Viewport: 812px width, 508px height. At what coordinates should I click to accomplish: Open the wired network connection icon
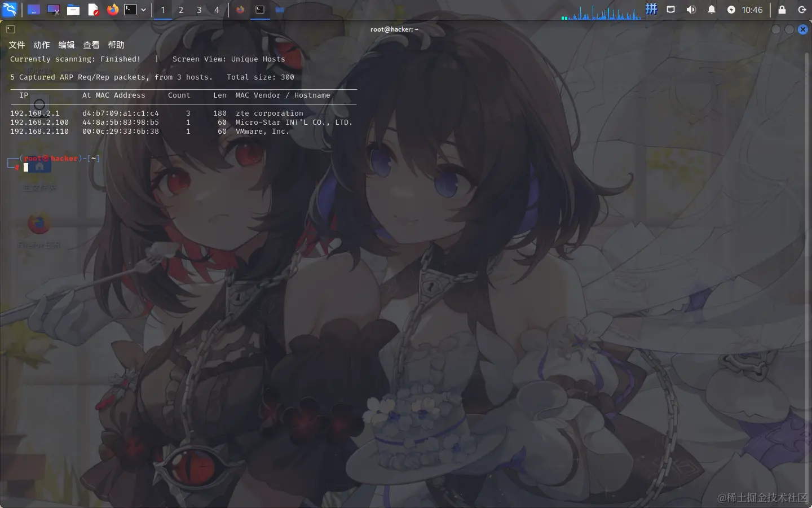coord(671,10)
